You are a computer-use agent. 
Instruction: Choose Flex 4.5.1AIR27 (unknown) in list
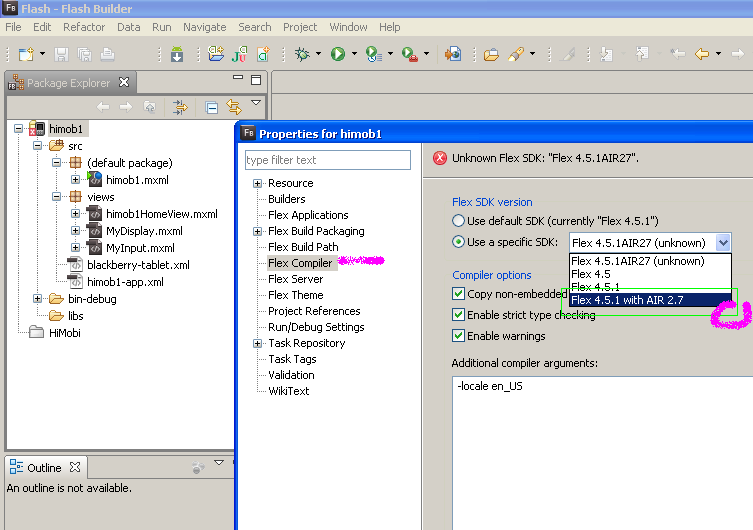pos(650,261)
